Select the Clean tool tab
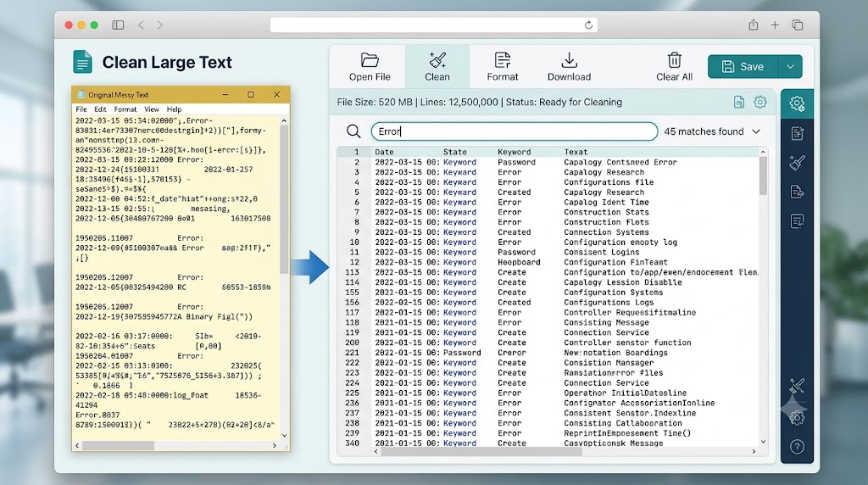Image resolution: width=868 pixels, height=485 pixels. click(x=437, y=66)
